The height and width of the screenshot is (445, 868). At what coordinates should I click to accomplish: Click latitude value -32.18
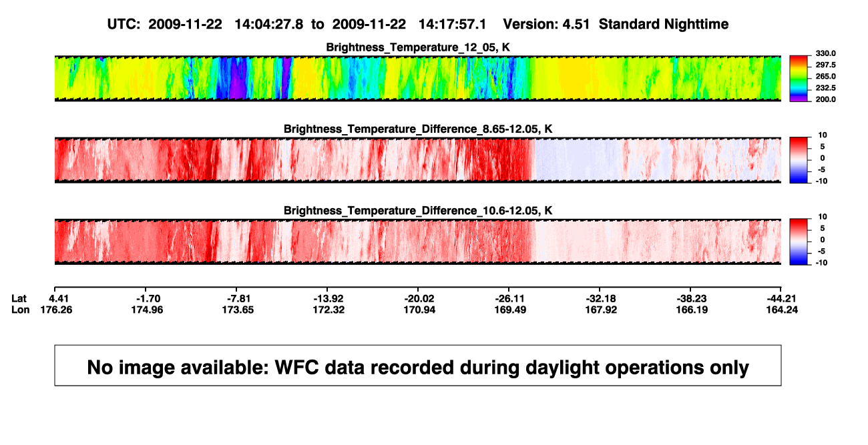(602, 298)
